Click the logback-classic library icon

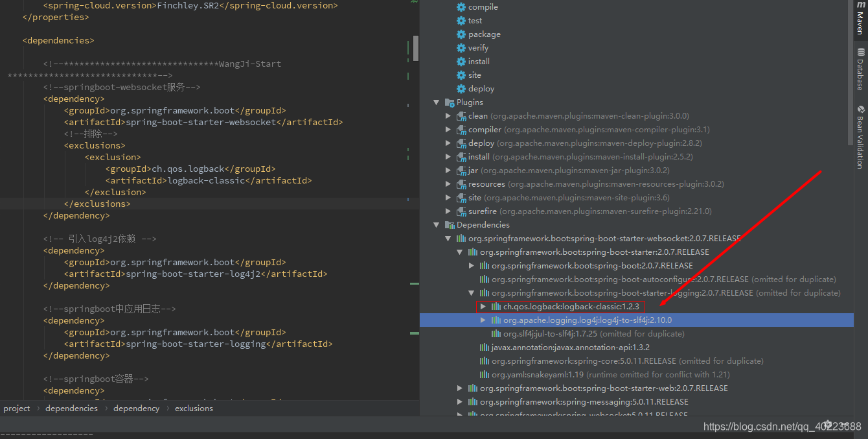point(496,307)
